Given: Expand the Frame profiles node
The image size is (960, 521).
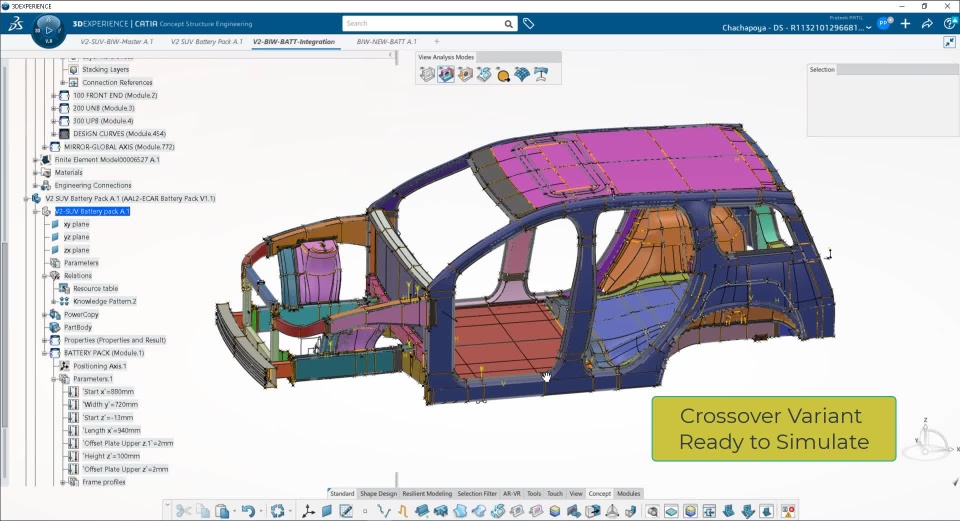Looking at the screenshot, I should tap(62, 482).
